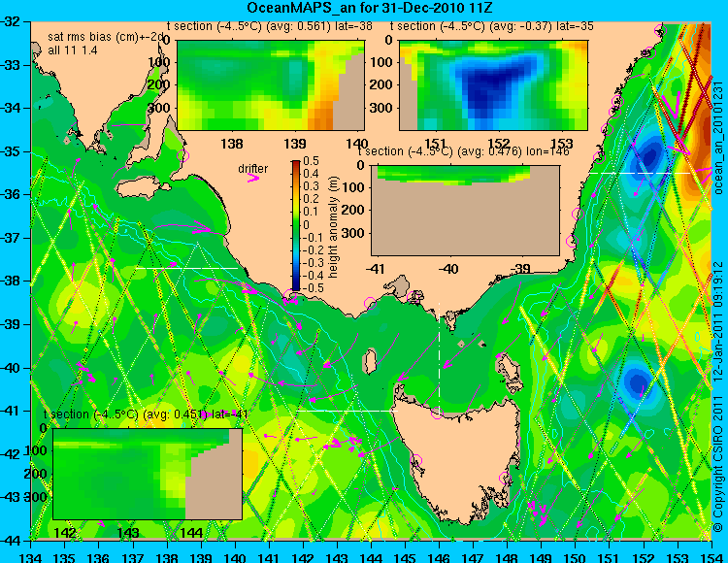728x563 pixels.
Task: Click the 154 longitude label on bottom axis
Action: [711, 557]
